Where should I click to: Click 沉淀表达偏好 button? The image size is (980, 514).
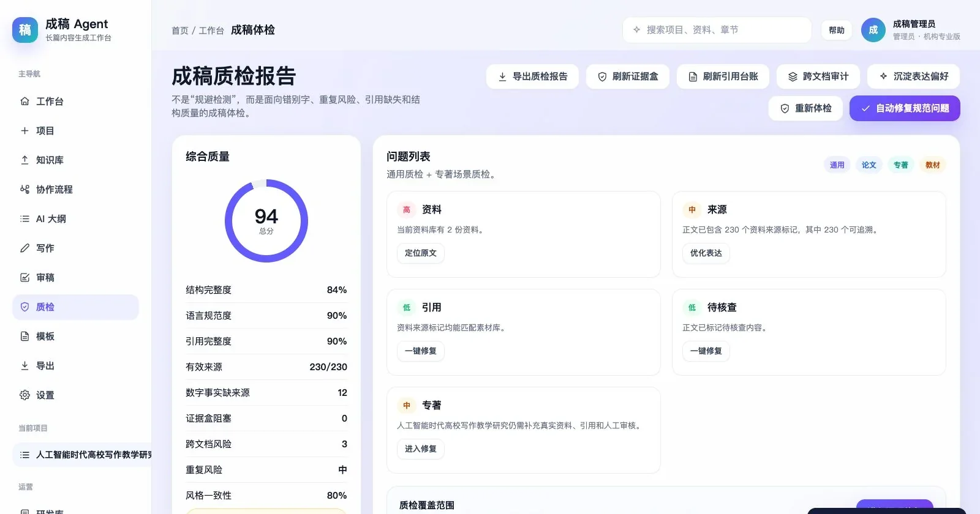(913, 76)
